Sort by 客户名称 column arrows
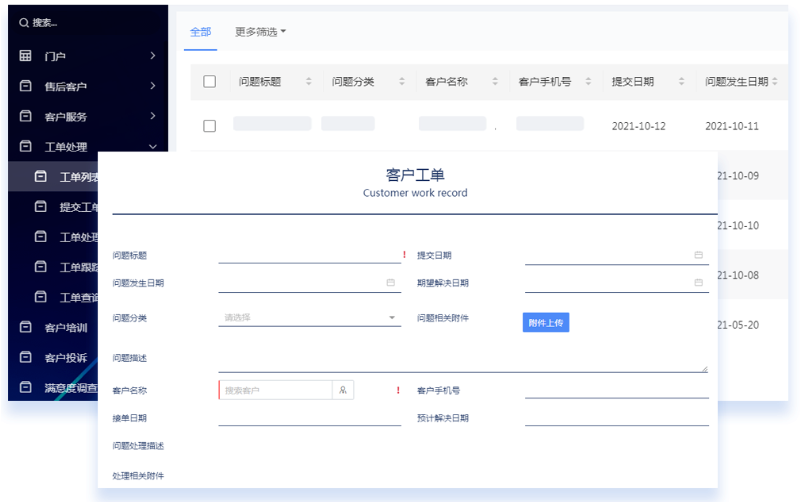Image resolution: width=802 pixels, height=502 pixels. (x=495, y=81)
